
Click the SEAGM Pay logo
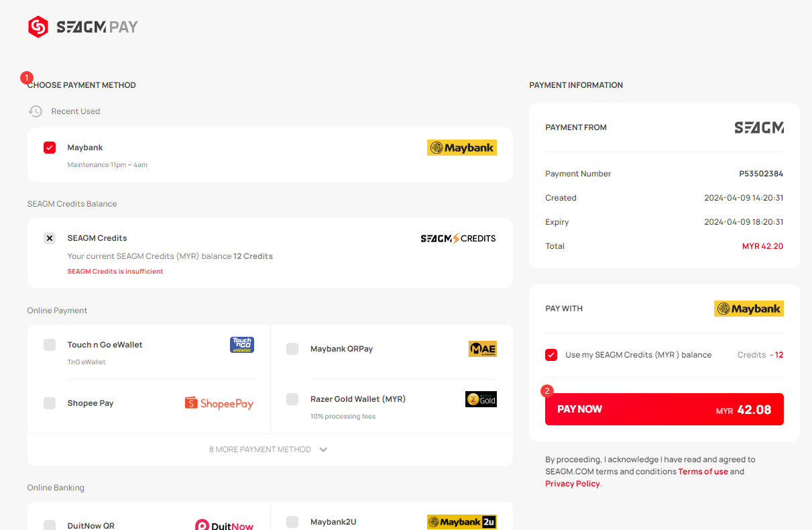(83, 27)
